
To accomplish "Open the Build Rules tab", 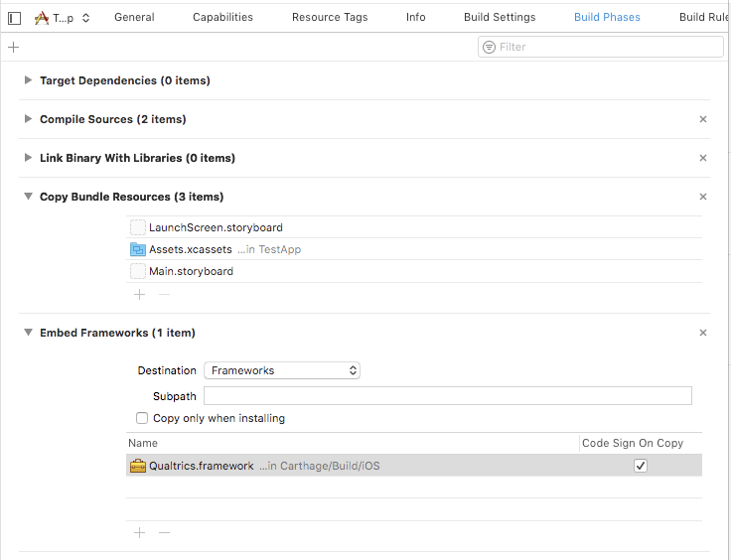I will (x=704, y=17).
